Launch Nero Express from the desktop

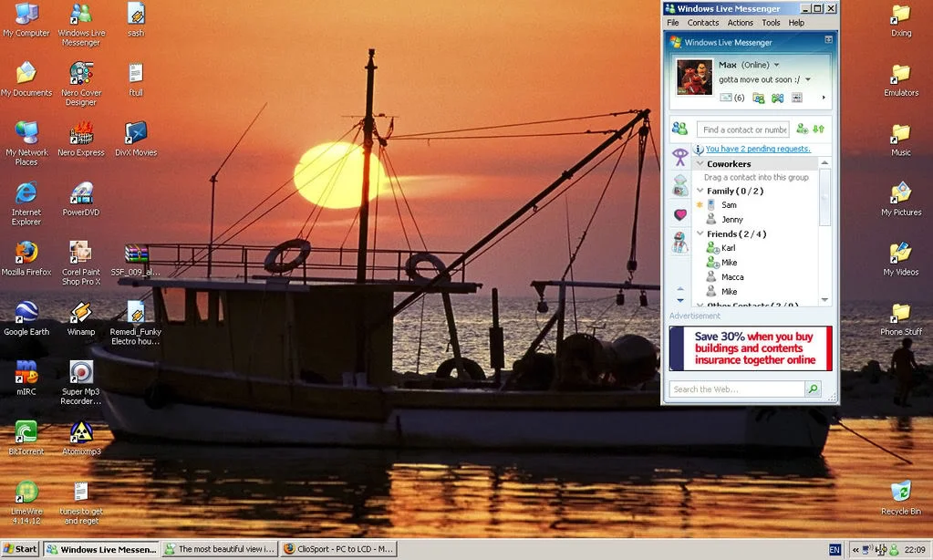point(81,139)
